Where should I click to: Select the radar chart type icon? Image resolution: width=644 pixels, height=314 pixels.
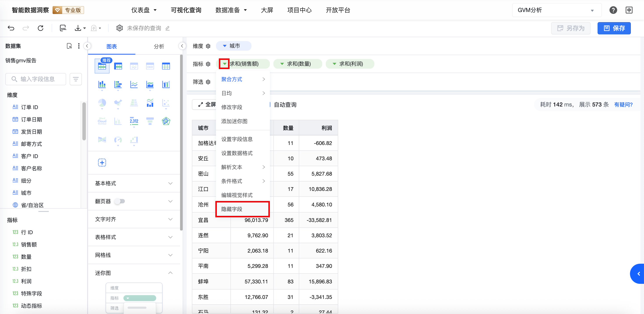pyautogui.click(x=166, y=121)
